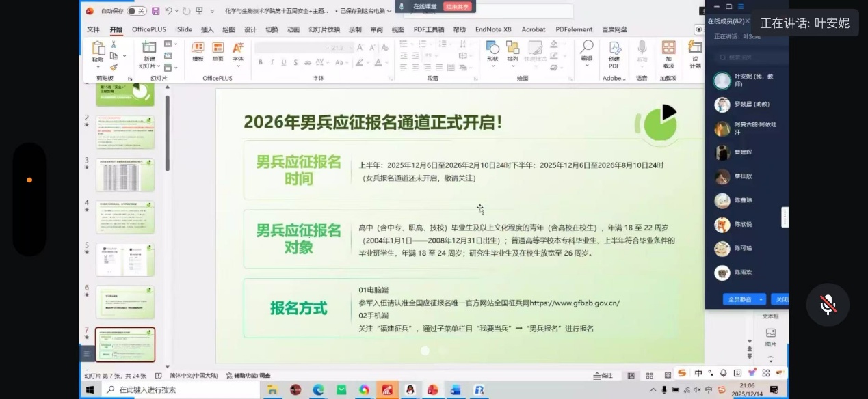Click the 新建幻灯片 (New Slide) icon
This screenshot has width=868, height=399.
coord(148,49)
